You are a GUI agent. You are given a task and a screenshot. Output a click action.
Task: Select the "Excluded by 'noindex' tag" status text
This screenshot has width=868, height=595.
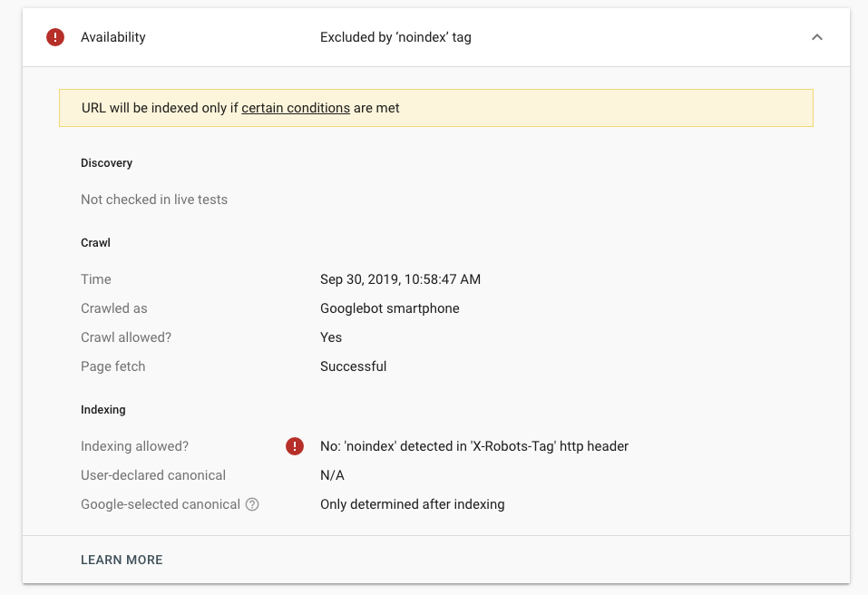395,37
